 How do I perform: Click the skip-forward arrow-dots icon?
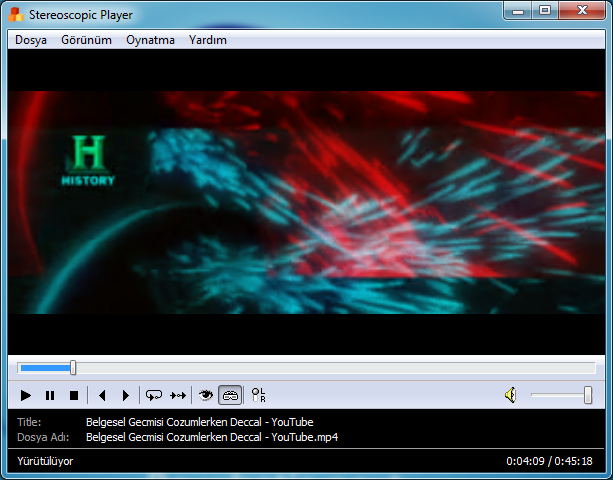(178, 396)
